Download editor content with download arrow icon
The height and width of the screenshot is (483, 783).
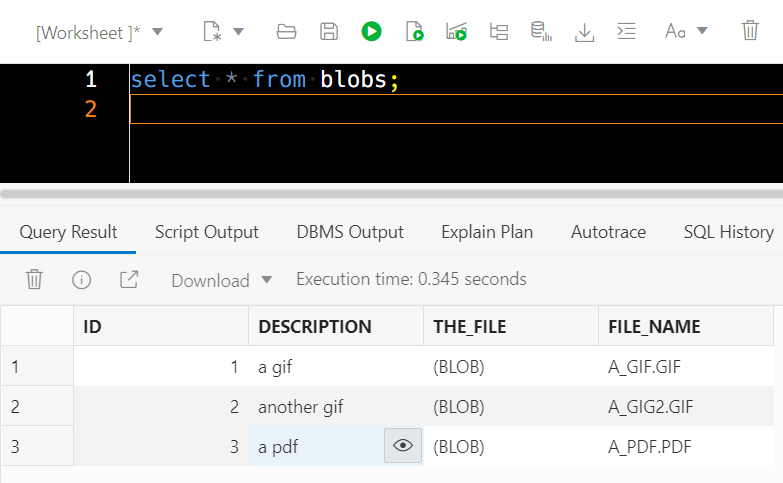[584, 32]
